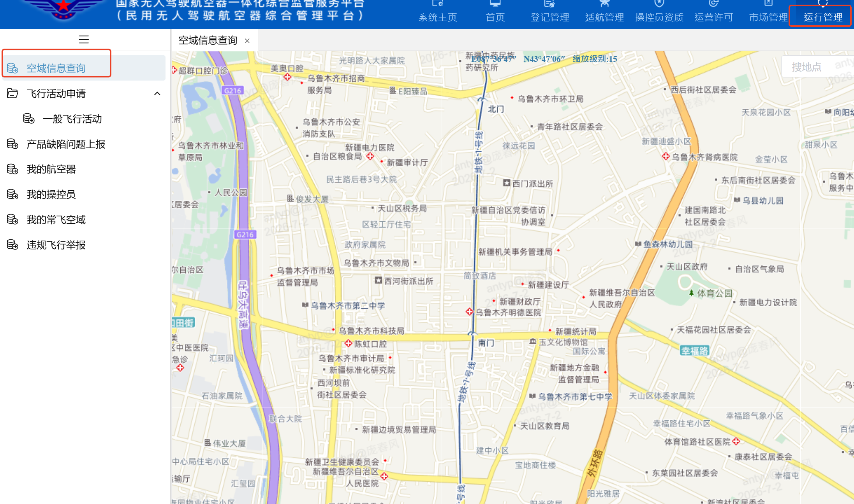Close the 空域信息查询 tab

(x=247, y=40)
